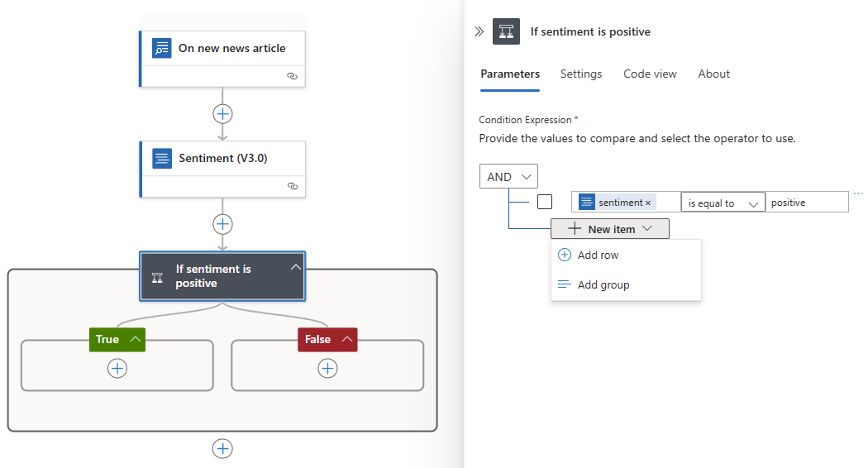Add step after On new news article

coord(222,114)
